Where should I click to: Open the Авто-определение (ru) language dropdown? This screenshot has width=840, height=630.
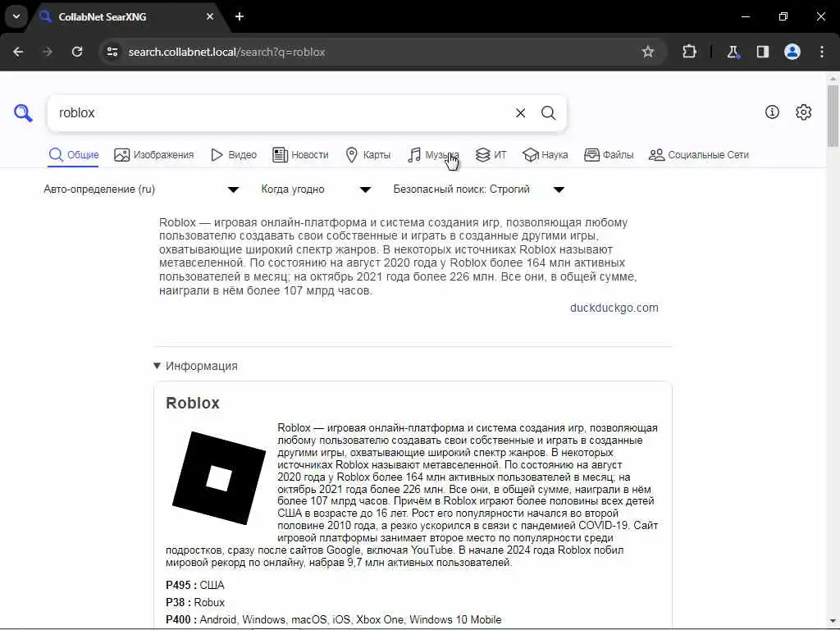(x=141, y=189)
